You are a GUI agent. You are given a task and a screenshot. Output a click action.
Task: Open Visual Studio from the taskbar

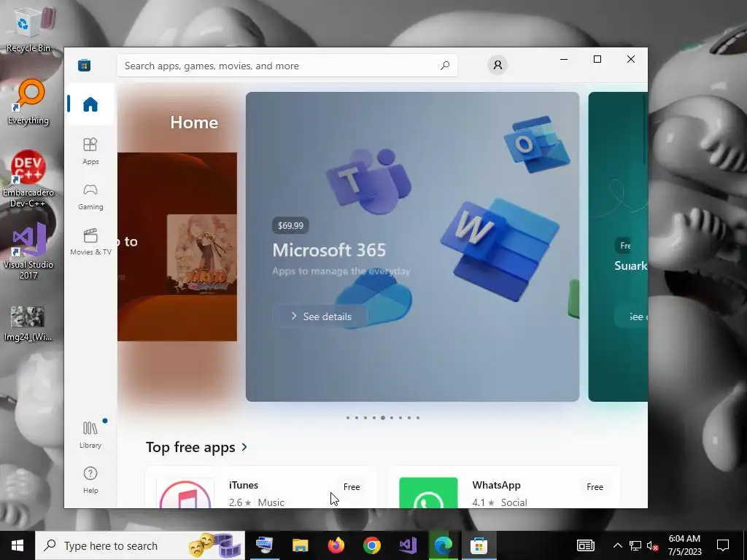pos(408,545)
